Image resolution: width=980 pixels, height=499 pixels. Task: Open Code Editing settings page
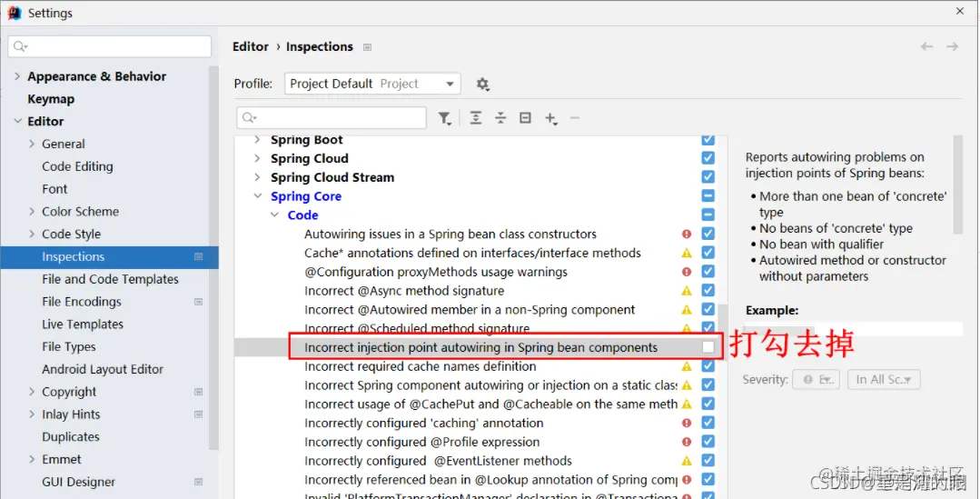77,166
